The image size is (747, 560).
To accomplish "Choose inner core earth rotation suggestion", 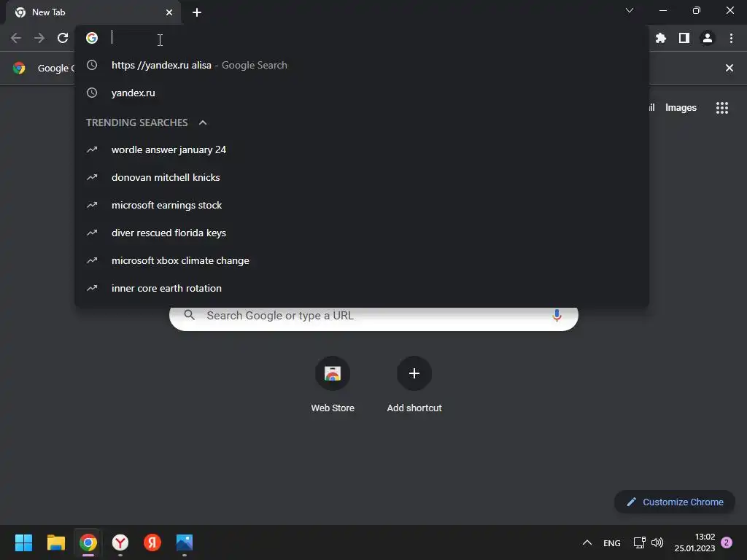I will tap(362, 288).
